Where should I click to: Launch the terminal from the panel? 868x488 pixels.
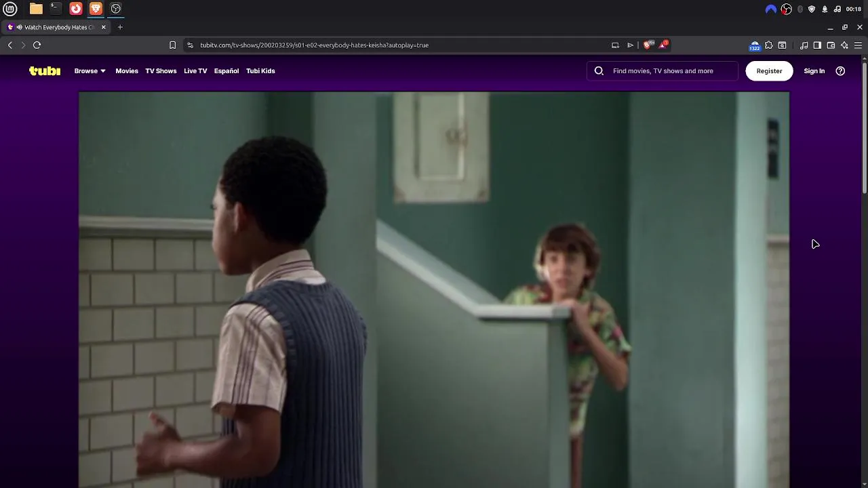[x=56, y=9]
